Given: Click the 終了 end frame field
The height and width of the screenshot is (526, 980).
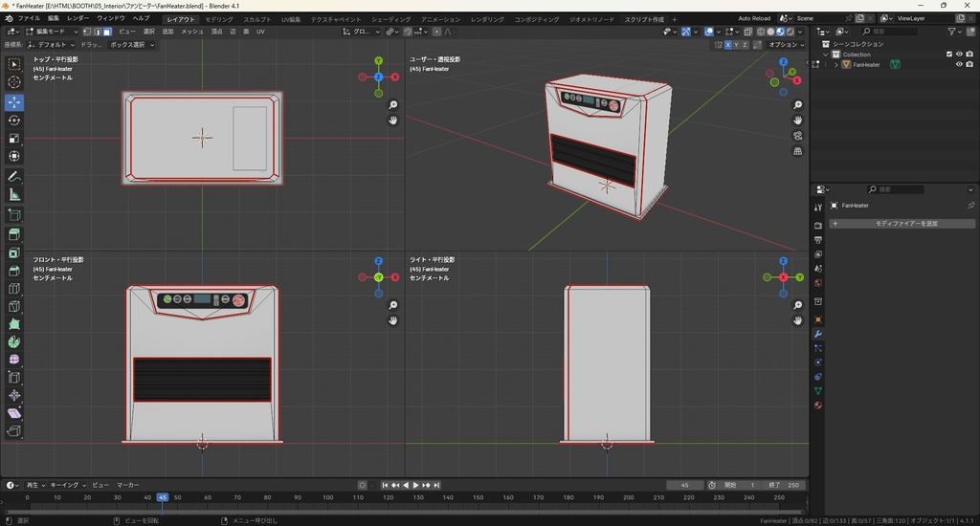Looking at the screenshot, I should pyautogui.click(x=783, y=485).
